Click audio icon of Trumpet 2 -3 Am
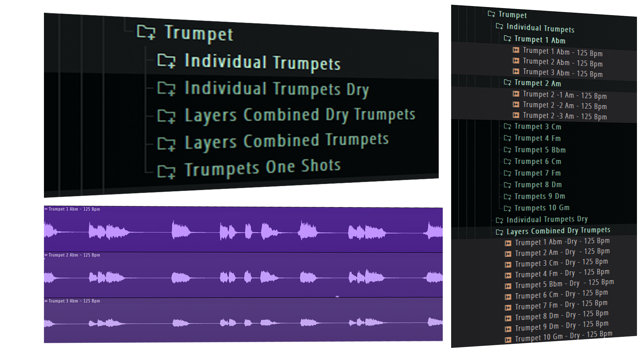Screen dimensions: 644x362 [x=516, y=115]
